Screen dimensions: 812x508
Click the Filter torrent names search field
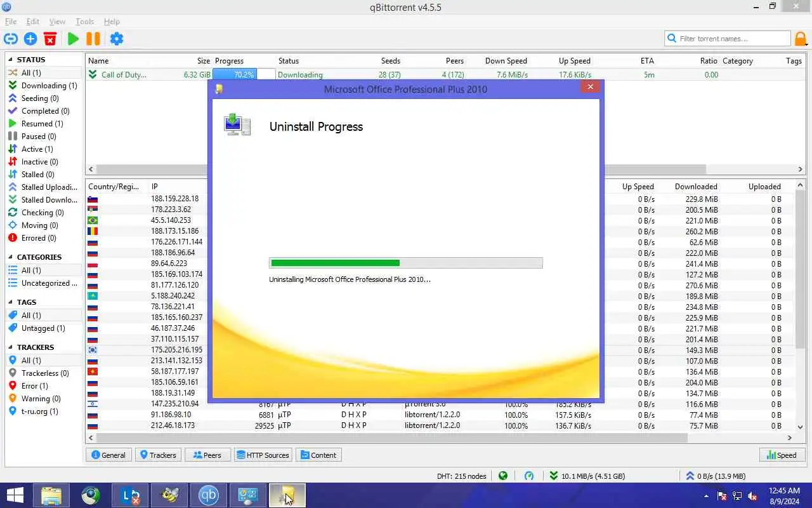tap(728, 39)
